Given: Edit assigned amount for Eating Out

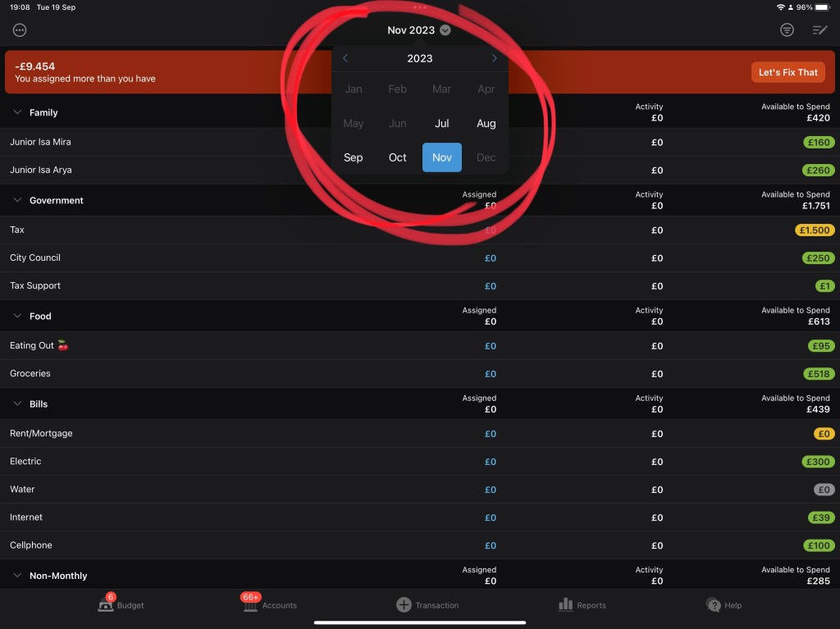Looking at the screenshot, I should tap(491, 345).
